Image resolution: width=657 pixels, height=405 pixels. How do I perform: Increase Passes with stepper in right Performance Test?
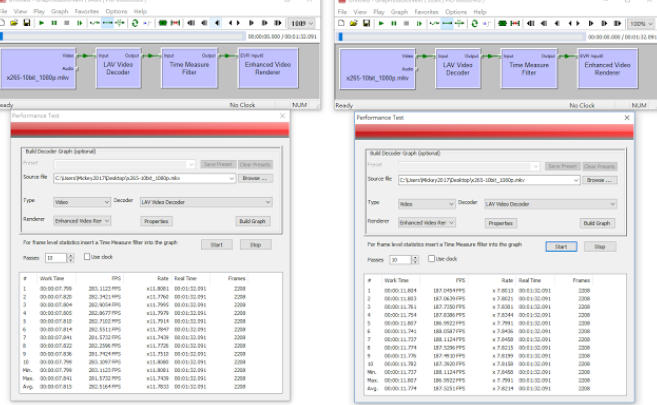414,258
